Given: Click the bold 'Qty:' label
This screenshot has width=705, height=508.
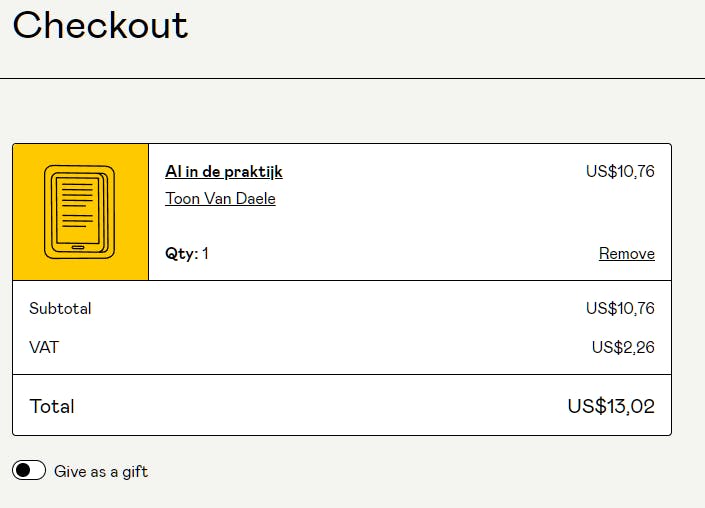Looking at the screenshot, I should click(181, 253).
